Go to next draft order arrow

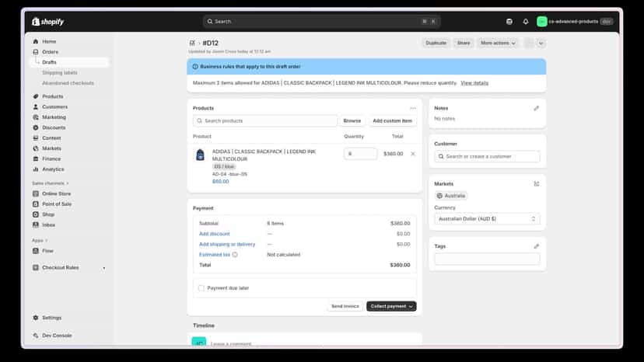tap(541, 43)
